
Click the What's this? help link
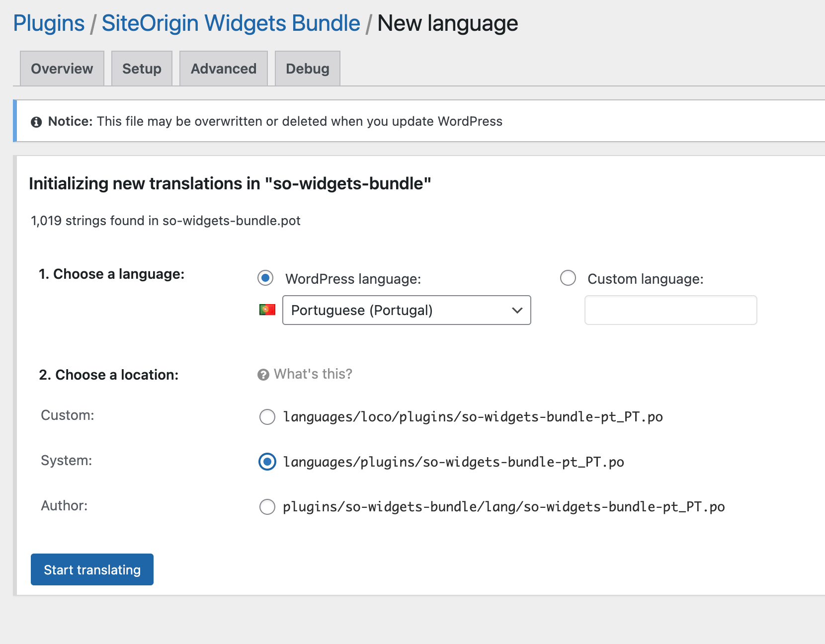click(x=313, y=374)
